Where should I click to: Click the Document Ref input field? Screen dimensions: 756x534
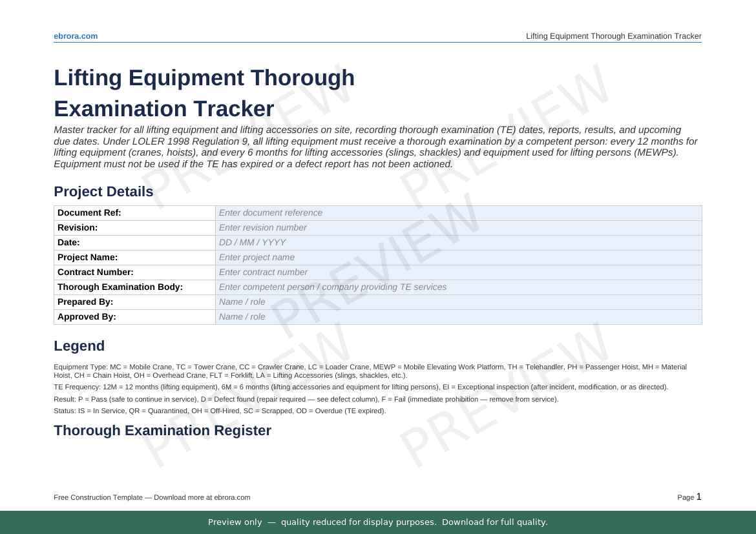pos(457,212)
